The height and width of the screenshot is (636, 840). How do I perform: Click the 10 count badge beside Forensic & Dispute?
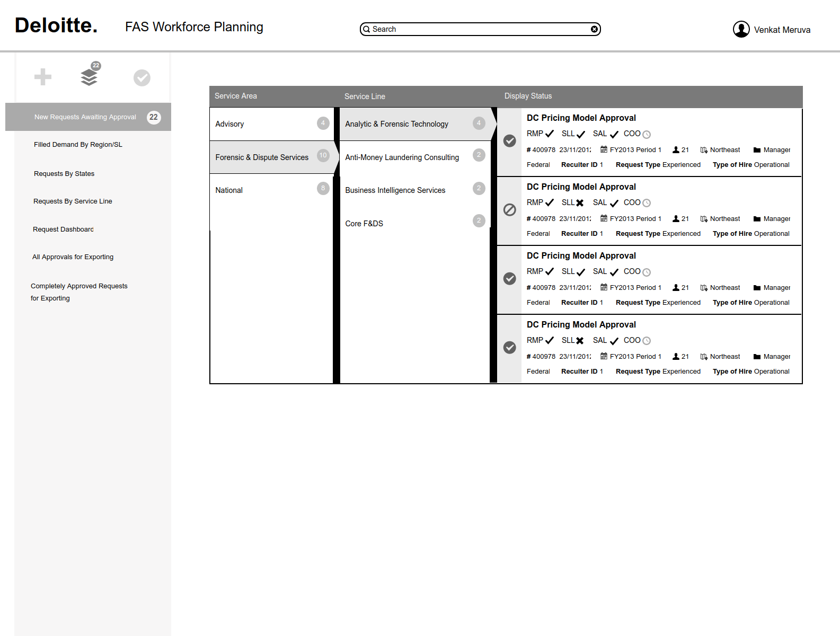click(x=323, y=155)
